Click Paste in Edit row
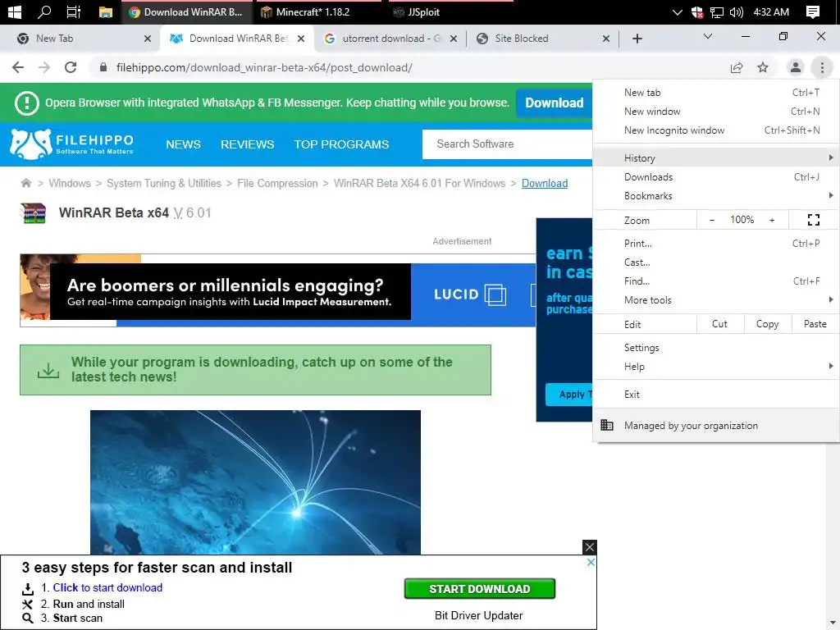 [x=815, y=324]
